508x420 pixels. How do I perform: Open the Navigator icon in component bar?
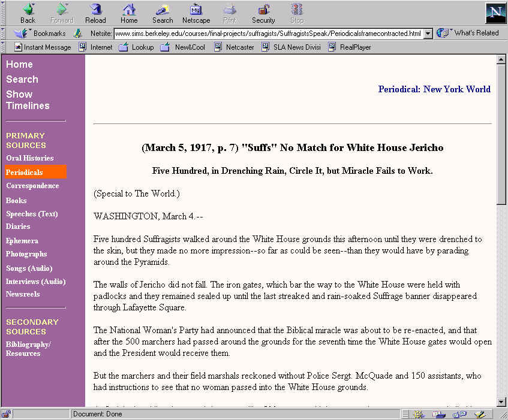coord(419,414)
